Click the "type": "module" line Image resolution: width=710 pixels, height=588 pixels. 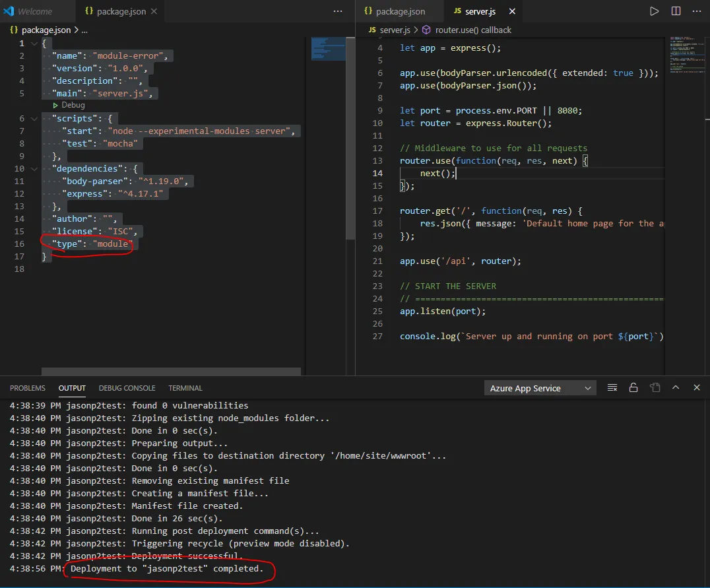[92, 244]
